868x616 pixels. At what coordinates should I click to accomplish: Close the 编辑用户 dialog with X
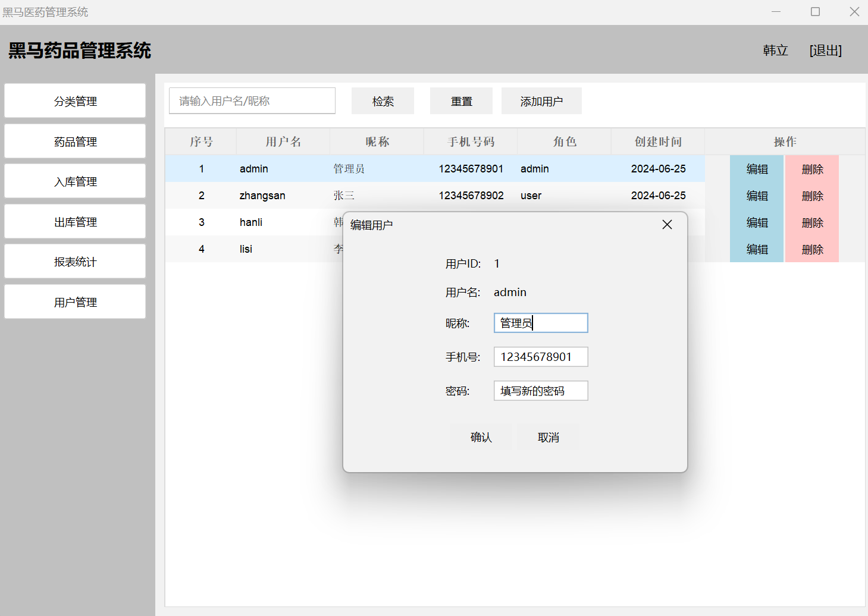coord(667,225)
